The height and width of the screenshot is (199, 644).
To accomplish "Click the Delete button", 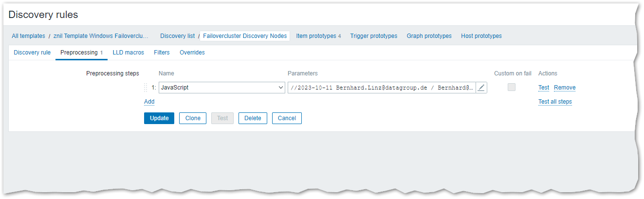I will click(253, 118).
